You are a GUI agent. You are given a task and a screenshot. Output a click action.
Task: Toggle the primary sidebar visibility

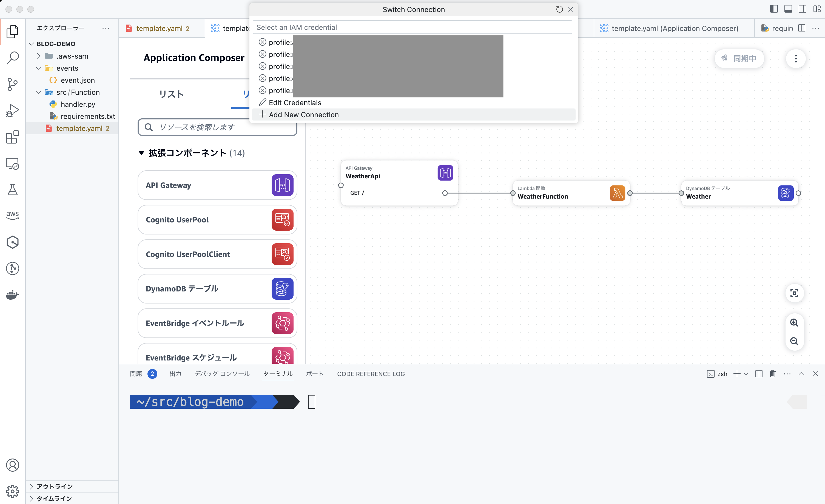point(774,9)
